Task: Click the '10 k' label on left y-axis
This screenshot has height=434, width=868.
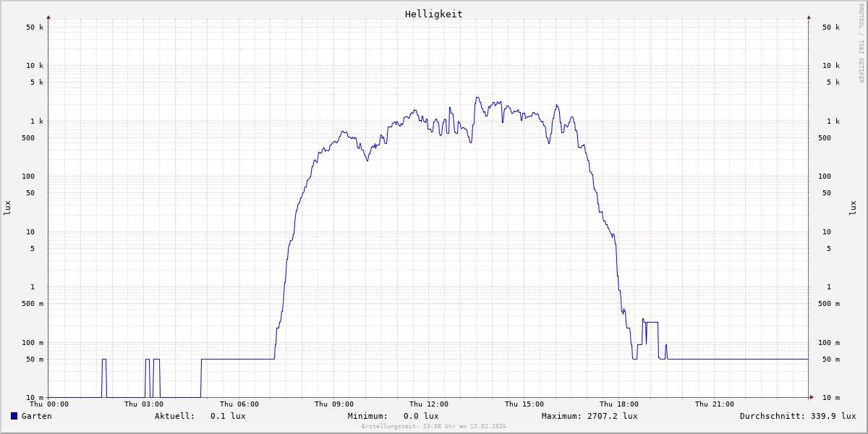Action: (35, 65)
